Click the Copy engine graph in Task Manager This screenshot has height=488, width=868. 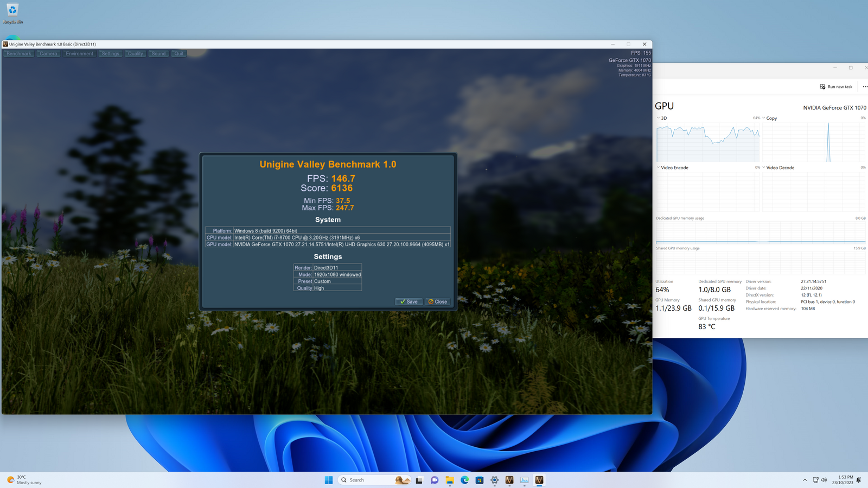pos(814,142)
